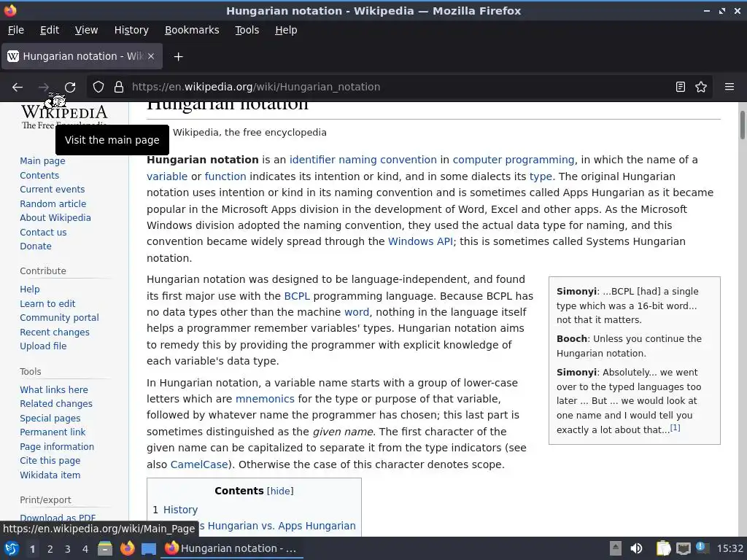Click the Wikipedia logo
Screen dimensions: 747x560
[64, 116]
